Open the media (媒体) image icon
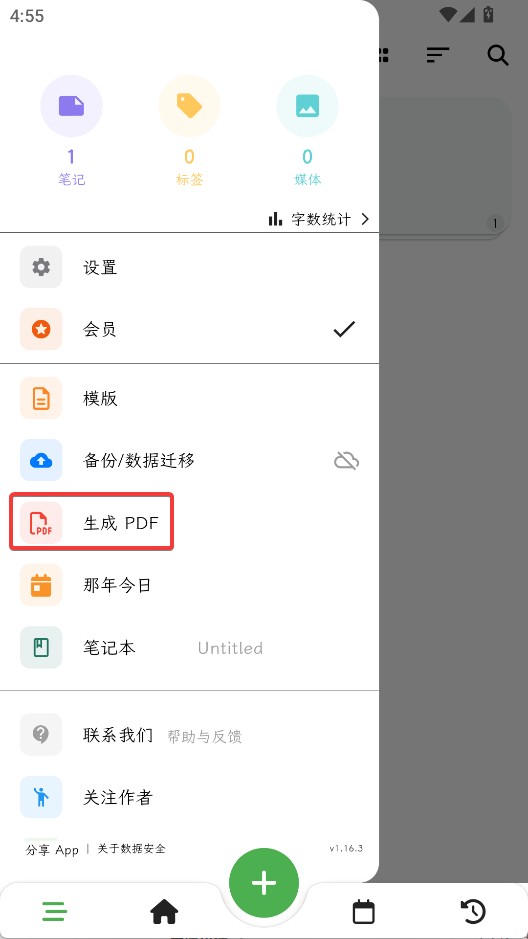Image resolution: width=528 pixels, height=939 pixels. coord(307,106)
